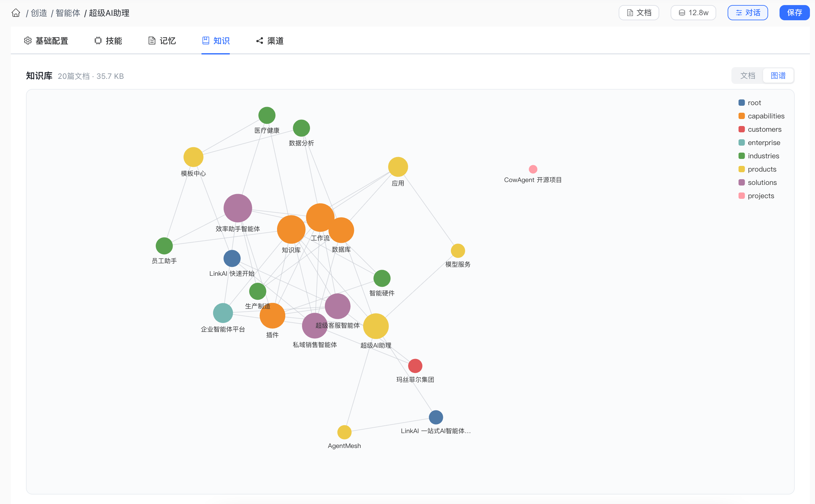Open the 记忆 tab
The image size is (815, 504).
[162, 41]
